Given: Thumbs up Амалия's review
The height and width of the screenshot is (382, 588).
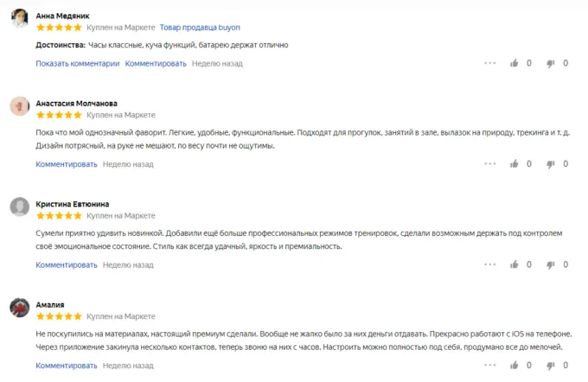Looking at the screenshot, I should coord(515,366).
